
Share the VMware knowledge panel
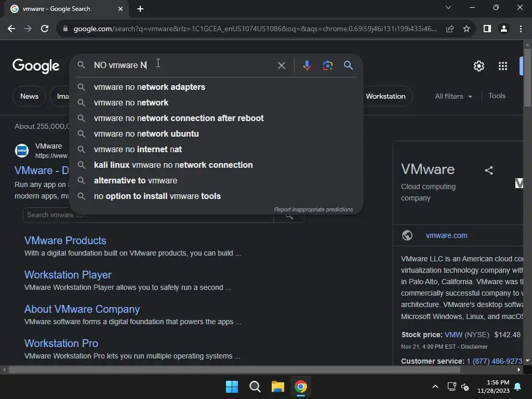click(488, 170)
